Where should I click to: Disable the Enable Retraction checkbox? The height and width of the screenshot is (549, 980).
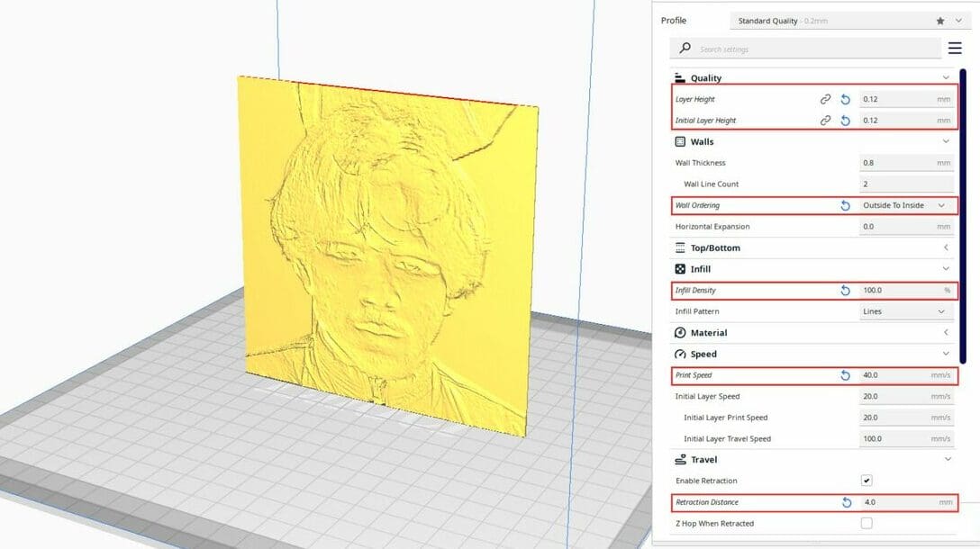pyautogui.click(x=867, y=481)
